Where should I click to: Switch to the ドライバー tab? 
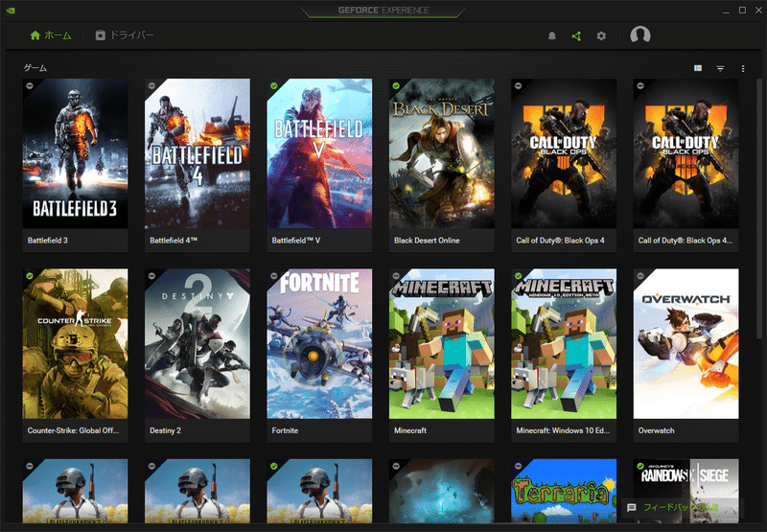125,35
